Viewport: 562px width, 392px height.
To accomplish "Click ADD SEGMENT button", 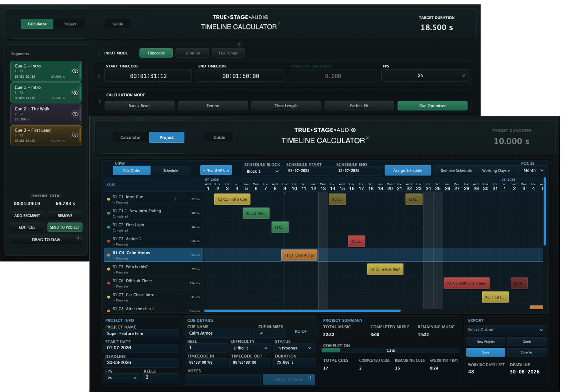I will (27, 216).
